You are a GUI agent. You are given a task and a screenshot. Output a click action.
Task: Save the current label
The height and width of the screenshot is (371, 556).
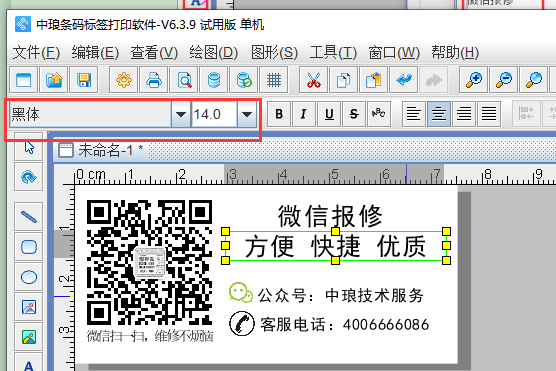(84, 80)
